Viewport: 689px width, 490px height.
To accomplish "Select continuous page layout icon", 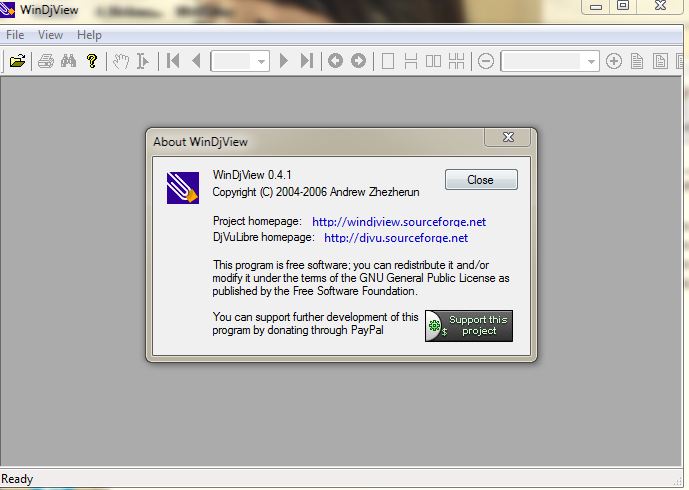I will [410, 61].
